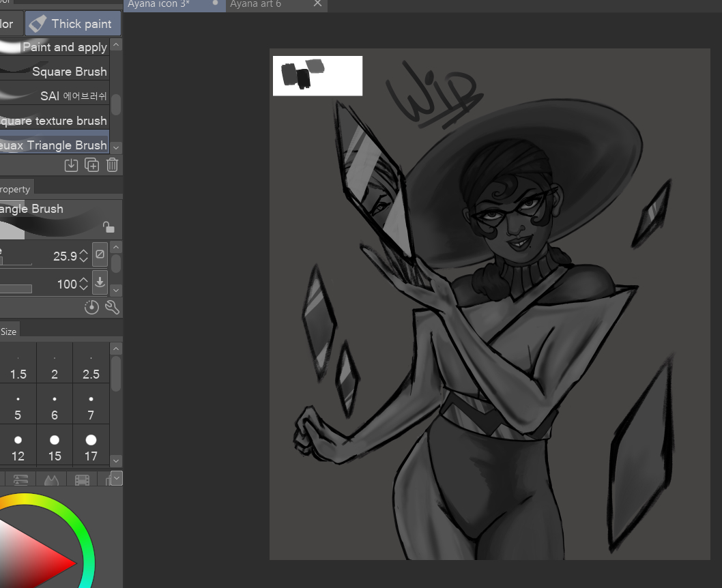The image size is (722, 588).
Task: Select the 2.5 brush size preset
Action: [x=91, y=366]
